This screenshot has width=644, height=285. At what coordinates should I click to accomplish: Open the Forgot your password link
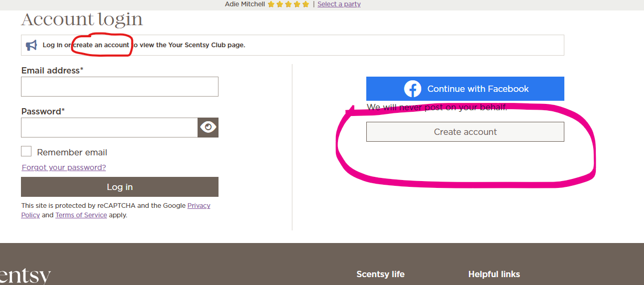click(x=64, y=167)
